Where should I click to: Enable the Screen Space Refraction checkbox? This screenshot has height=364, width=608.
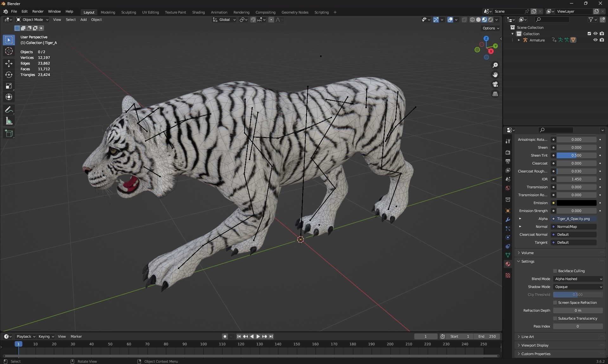[555, 303]
